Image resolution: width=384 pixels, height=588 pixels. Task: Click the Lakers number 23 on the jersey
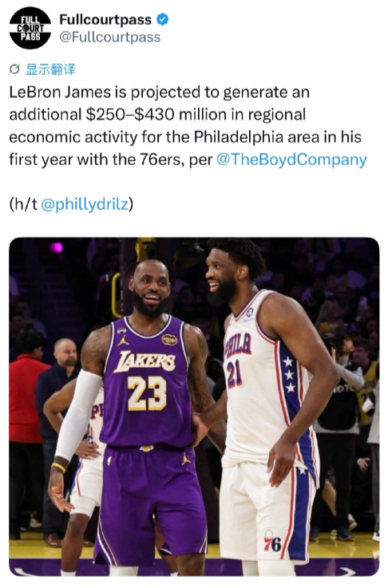click(x=147, y=393)
